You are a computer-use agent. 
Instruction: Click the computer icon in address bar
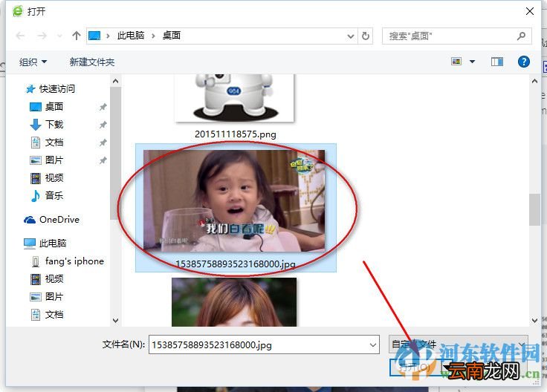point(94,36)
